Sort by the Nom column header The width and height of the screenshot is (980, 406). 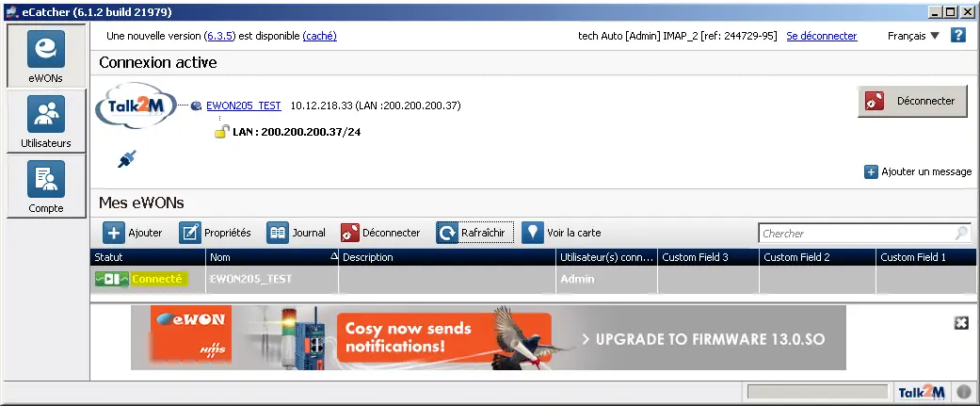[272, 257]
